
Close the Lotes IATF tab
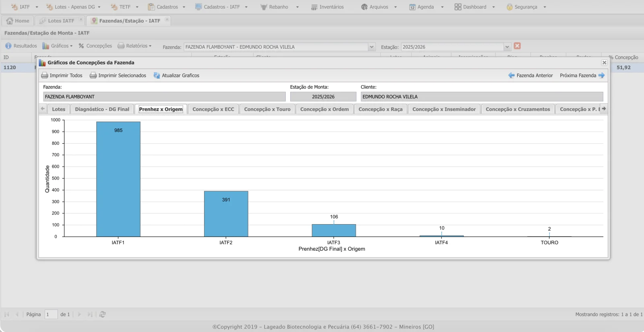80,19
